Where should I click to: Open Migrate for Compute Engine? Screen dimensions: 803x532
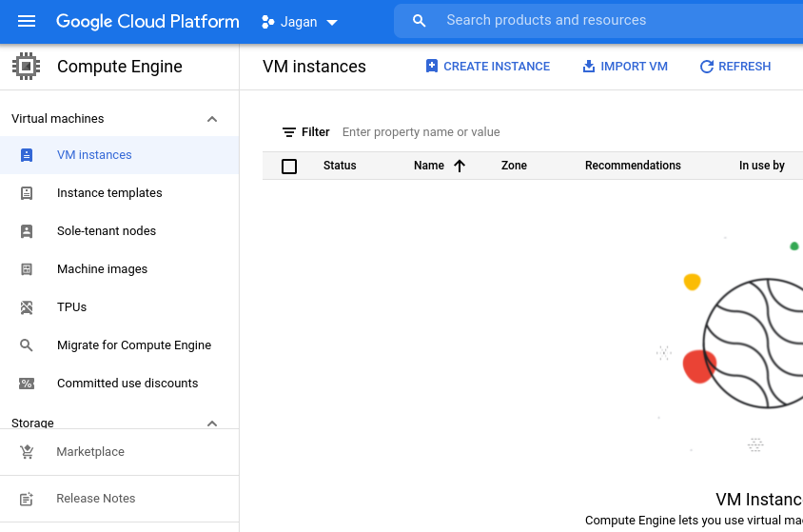point(134,345)
